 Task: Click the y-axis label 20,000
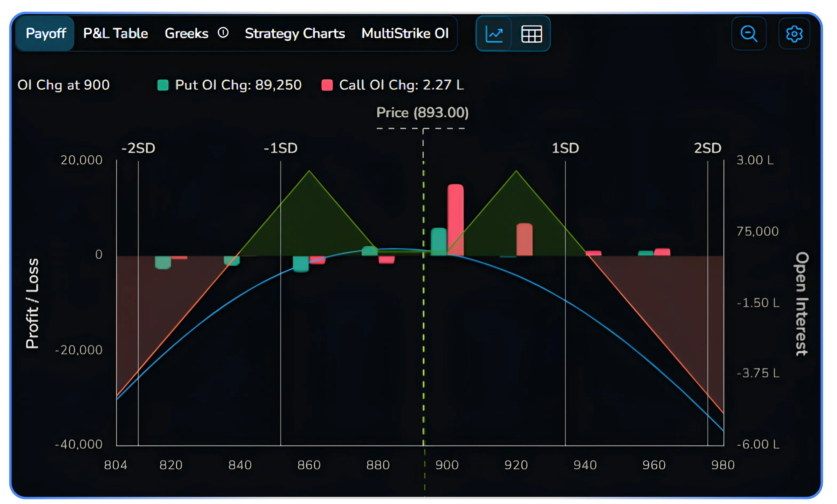coord(81,160)
